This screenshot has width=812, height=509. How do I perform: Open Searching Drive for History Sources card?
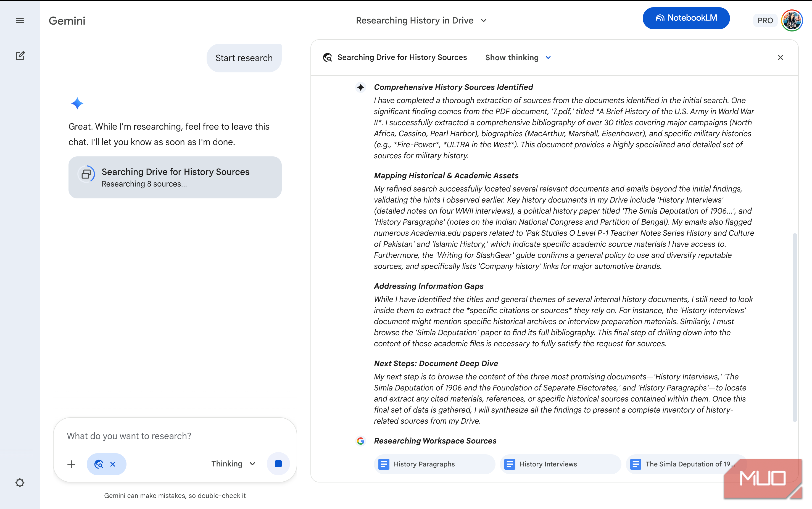click(x=175, y=177)
